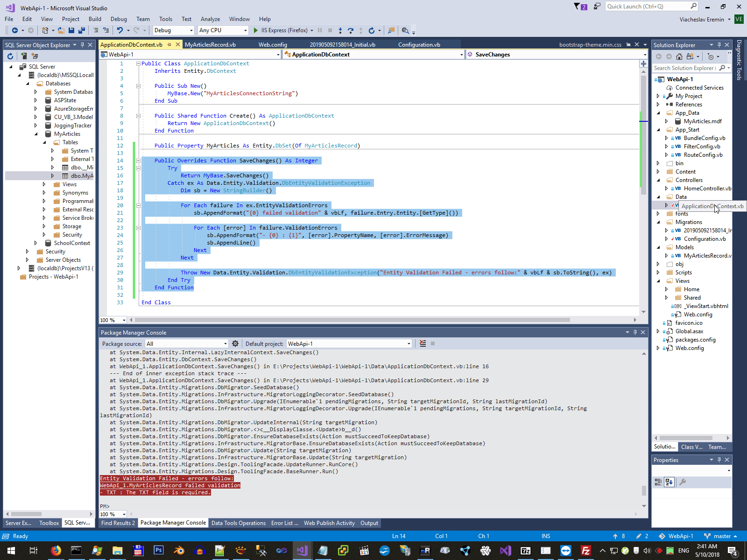Open the feedback icon beside Quick Launch
This screenshot has height=560, width=747.
click(x=597, y=7)
